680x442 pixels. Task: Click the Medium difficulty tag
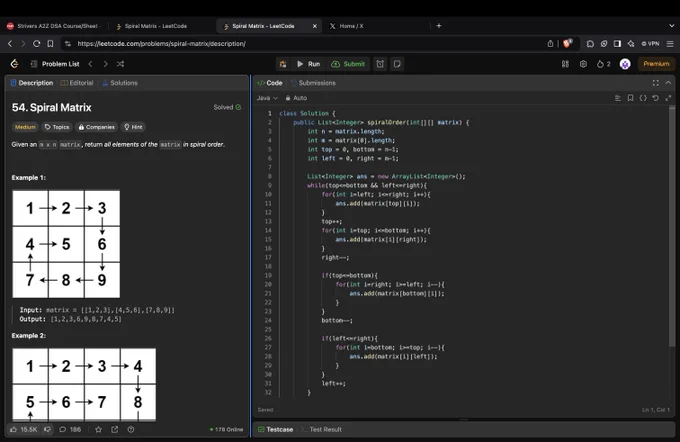click(x=25, y=127)
